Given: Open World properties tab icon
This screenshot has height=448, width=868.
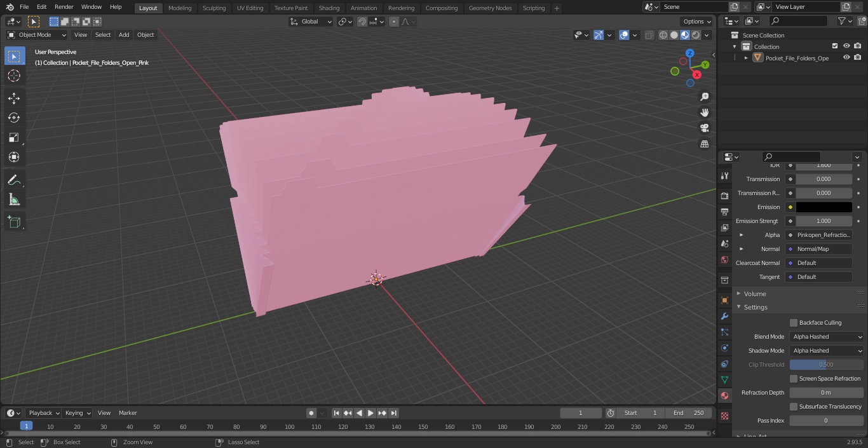Looking at the screenshot, I should (724, 259).
